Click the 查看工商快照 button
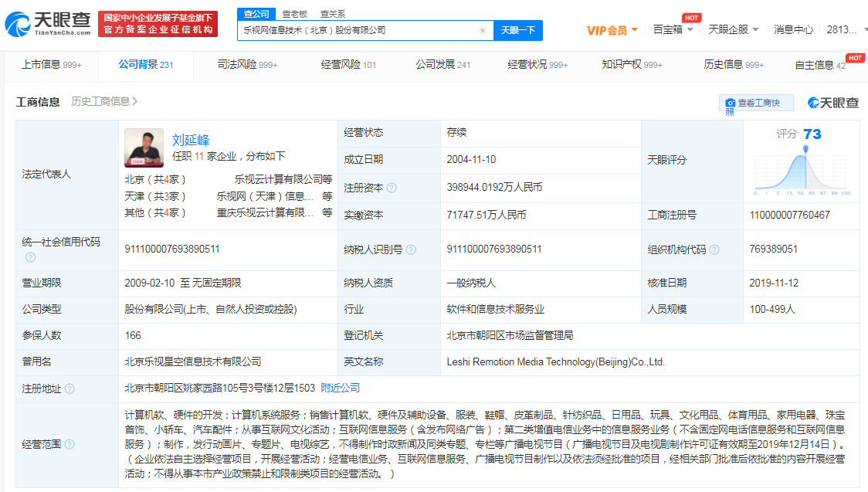 (x=756, y=103)
